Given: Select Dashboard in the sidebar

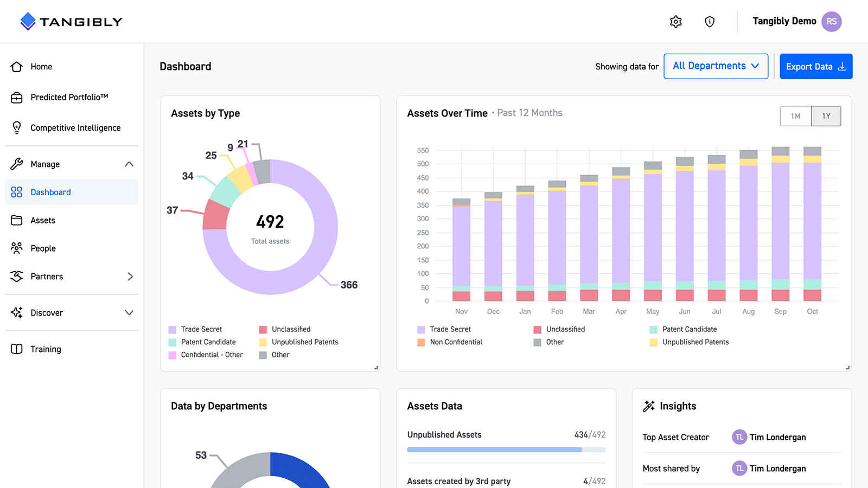Looking at the screenshot, I should point(50,192).
